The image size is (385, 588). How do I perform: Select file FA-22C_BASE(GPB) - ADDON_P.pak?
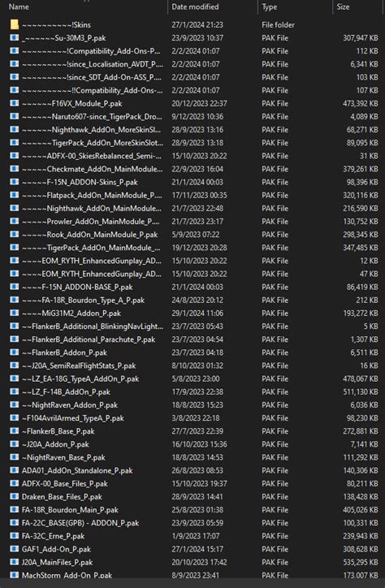pyautogui.click(x=80, y=523)
